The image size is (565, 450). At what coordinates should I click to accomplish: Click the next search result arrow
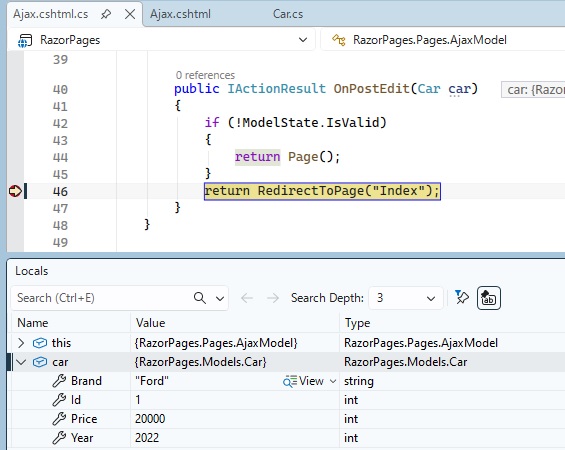[273, 298]
